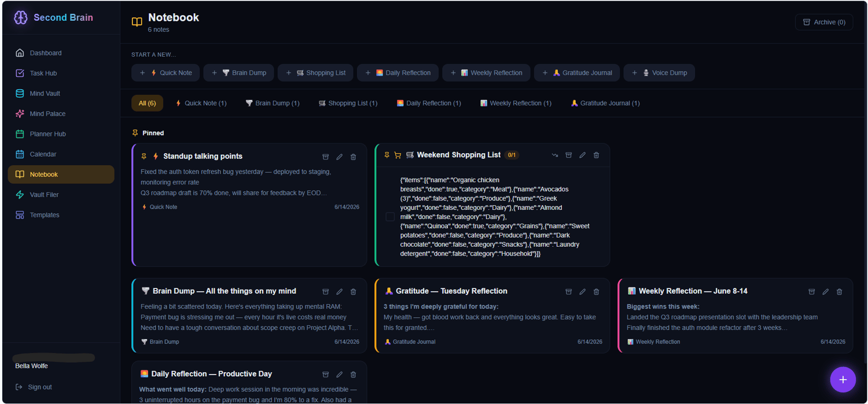The image size is (868, 404).
Task: Navigate to Mind Palace
Action: [61, 113]
